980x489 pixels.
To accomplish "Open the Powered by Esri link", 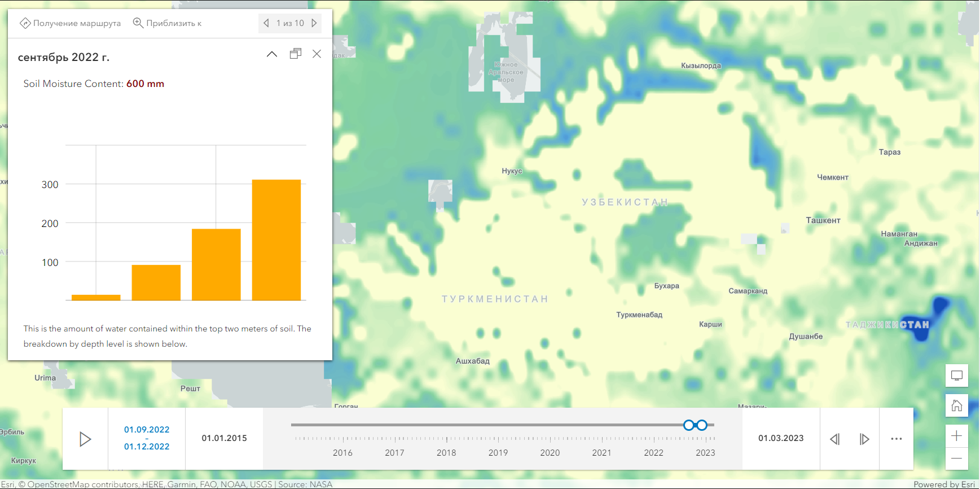I will click(944, 484).
